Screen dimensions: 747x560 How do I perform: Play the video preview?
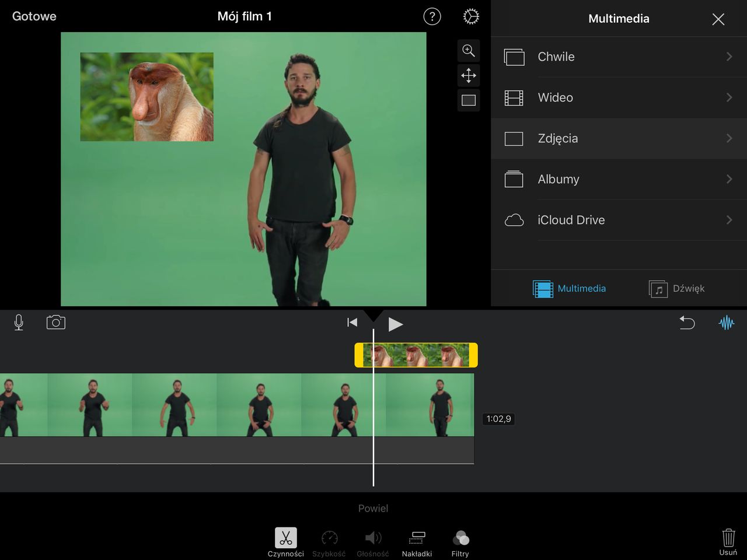click(395, 324)
